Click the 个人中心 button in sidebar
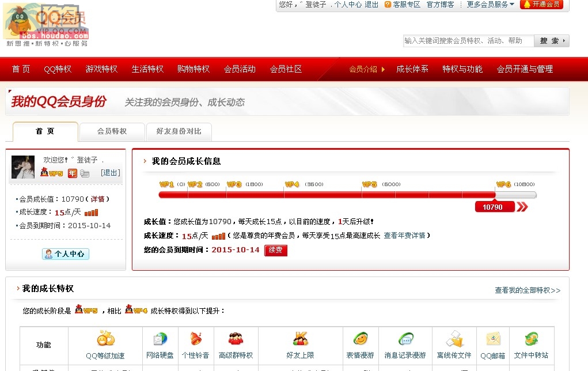Viewport: 588px width, 371px height. click(x=66, y=254)
